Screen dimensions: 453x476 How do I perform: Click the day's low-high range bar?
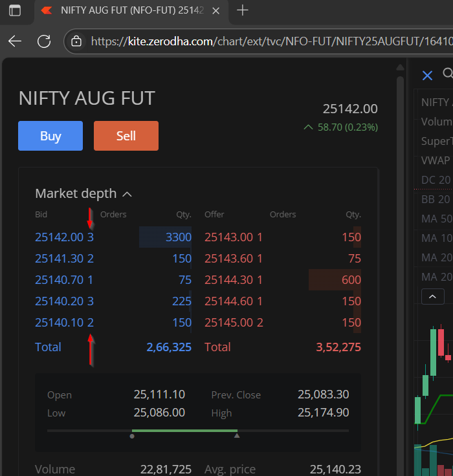point(197,431)
